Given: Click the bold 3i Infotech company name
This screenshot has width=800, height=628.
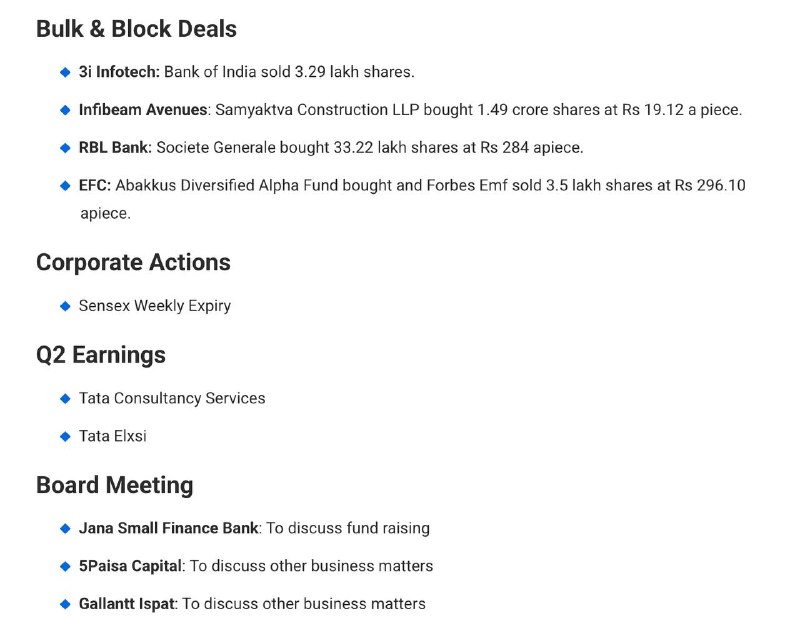Looking at the screenshot, I should [x=119, y=72].
